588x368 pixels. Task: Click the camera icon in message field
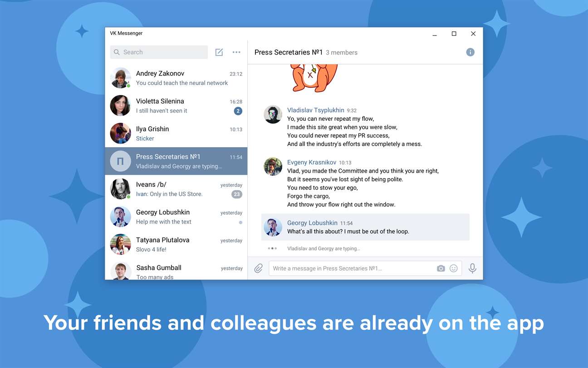pos(441,269)
